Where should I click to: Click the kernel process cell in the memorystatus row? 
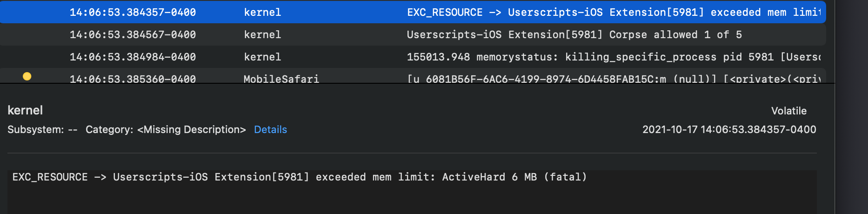[x=262, y=57]
